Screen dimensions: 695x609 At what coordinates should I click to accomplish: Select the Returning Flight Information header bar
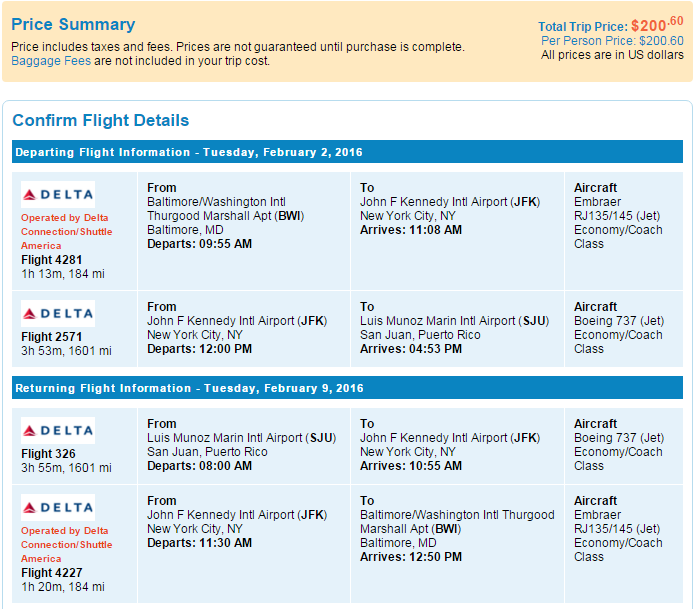pyautogui.click(x=347, y=388)
